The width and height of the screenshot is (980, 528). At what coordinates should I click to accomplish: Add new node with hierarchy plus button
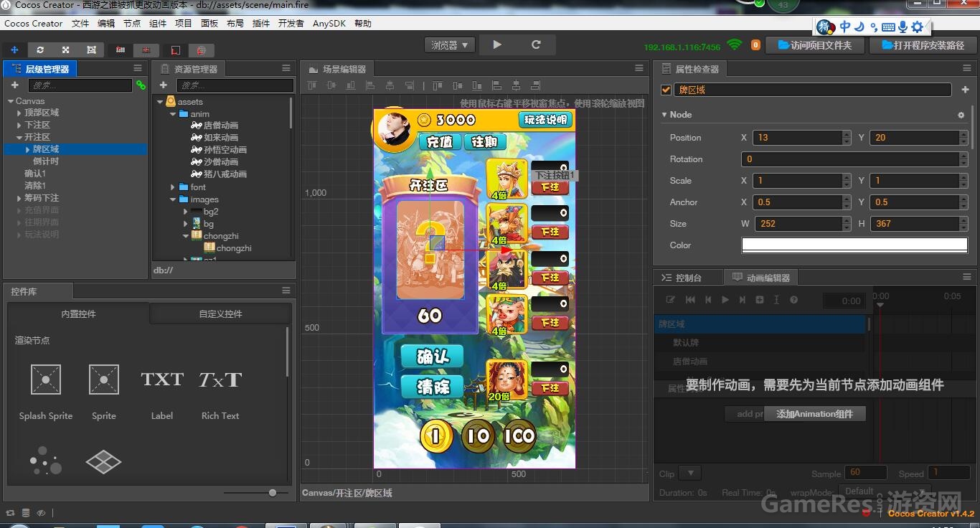(x=14, y=85)
